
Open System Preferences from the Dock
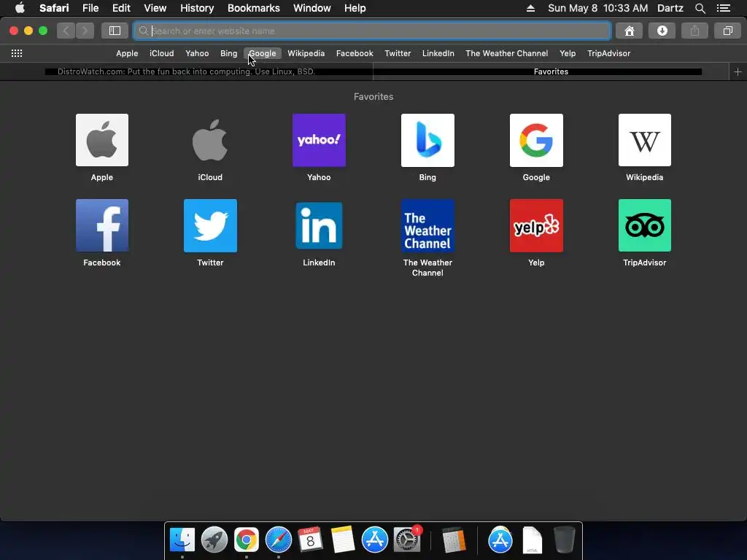(x=407, y=540)
